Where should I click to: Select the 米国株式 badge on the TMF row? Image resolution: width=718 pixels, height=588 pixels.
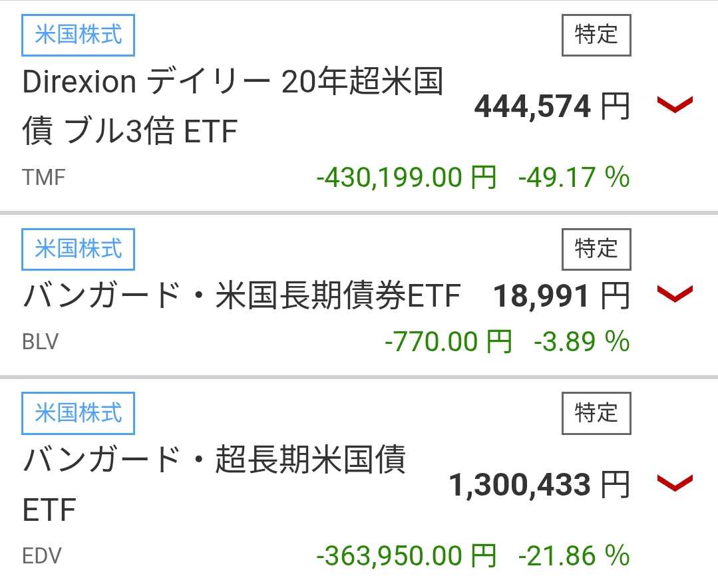point(78,35)
